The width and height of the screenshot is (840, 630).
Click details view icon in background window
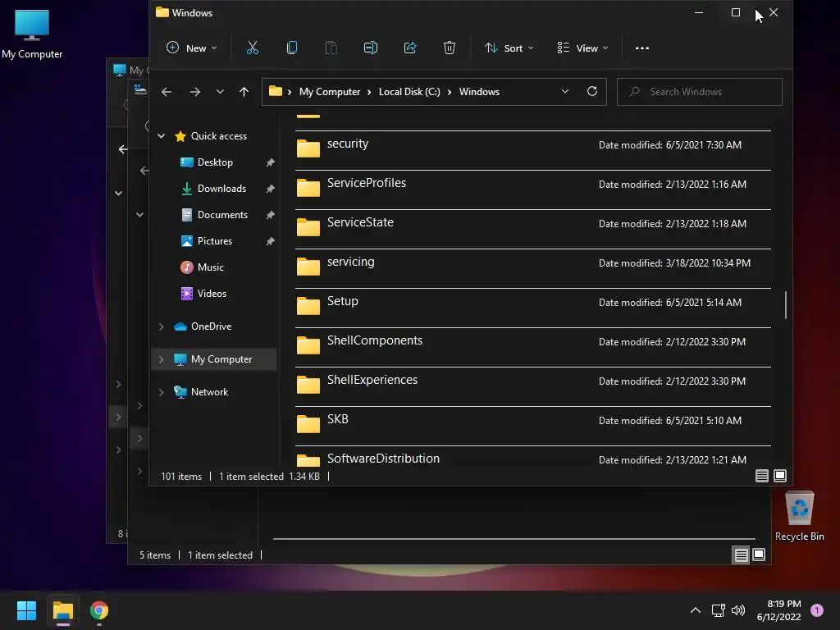coord(741,555)
